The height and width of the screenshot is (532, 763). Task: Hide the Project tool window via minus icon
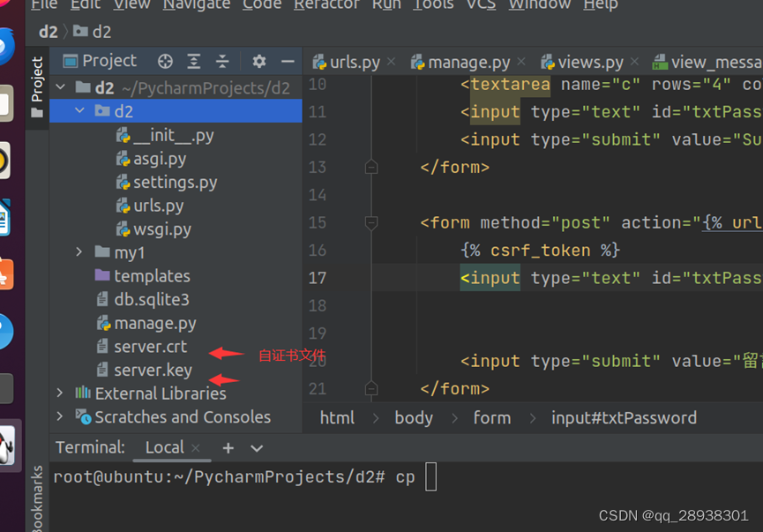click(288, 61)
